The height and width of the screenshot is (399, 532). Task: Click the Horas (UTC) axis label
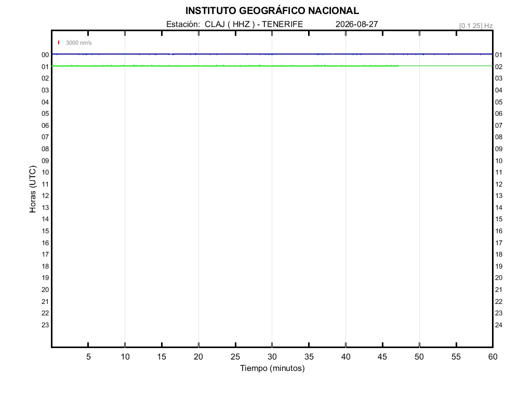[33, 189]
